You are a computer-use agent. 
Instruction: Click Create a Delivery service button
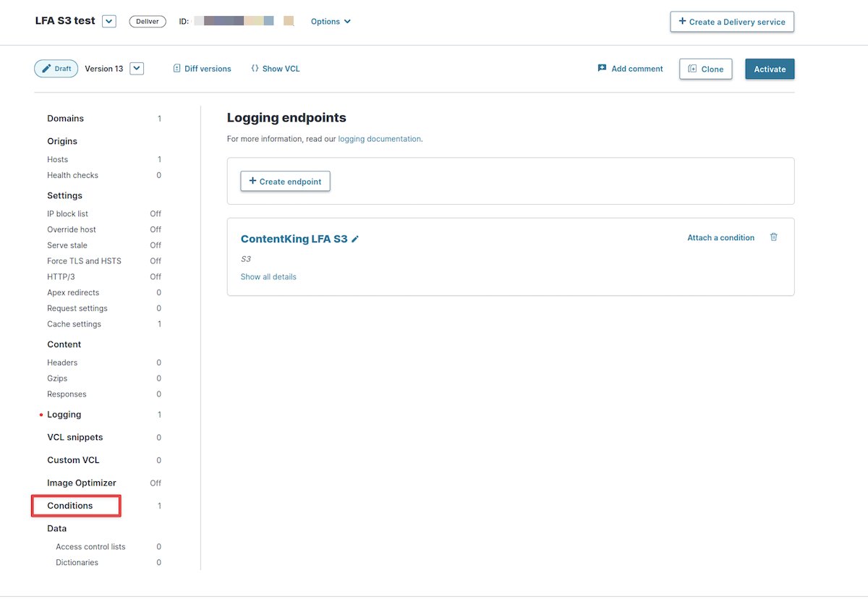coord(732,22)
